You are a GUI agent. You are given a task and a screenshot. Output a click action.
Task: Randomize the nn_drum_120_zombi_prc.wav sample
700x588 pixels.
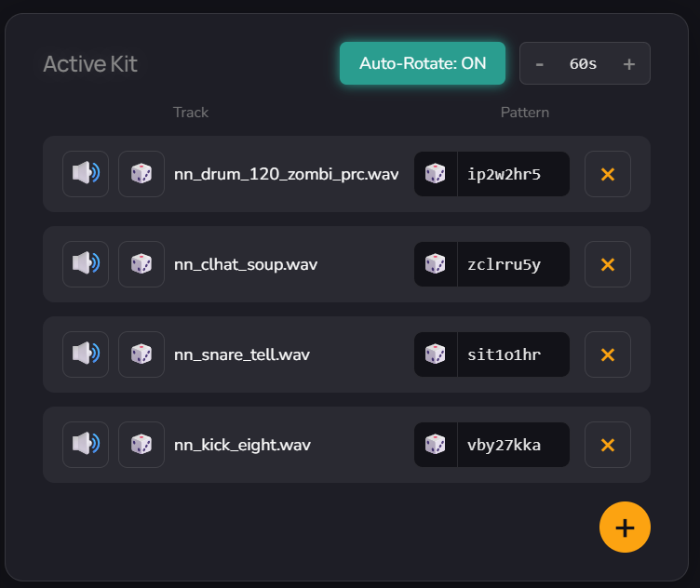tap(141, 174)
